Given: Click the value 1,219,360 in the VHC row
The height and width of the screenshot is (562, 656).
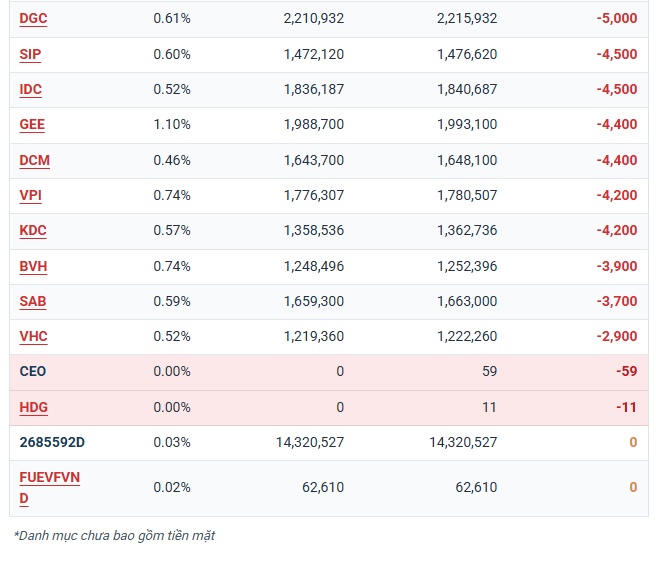Looking at the screenshot, I should click(x=314, y=337).
